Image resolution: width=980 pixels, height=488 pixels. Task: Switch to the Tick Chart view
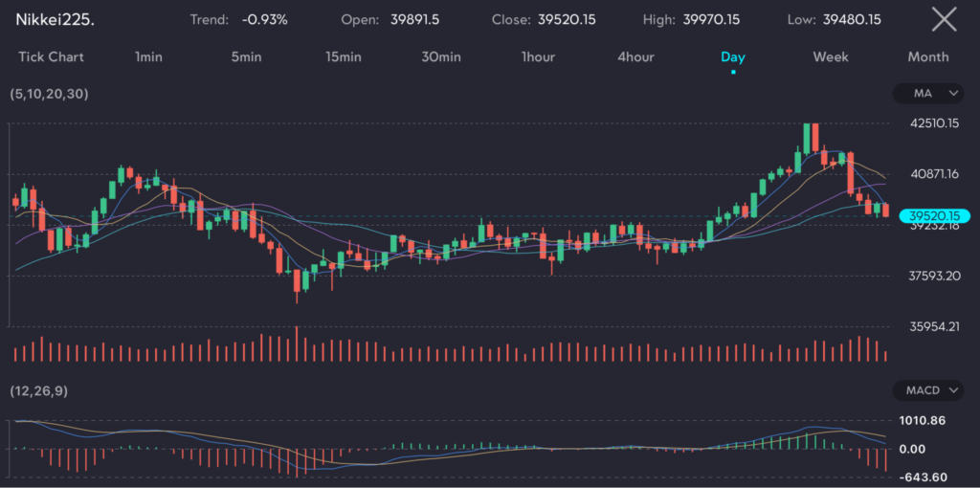tap(51, 57)
